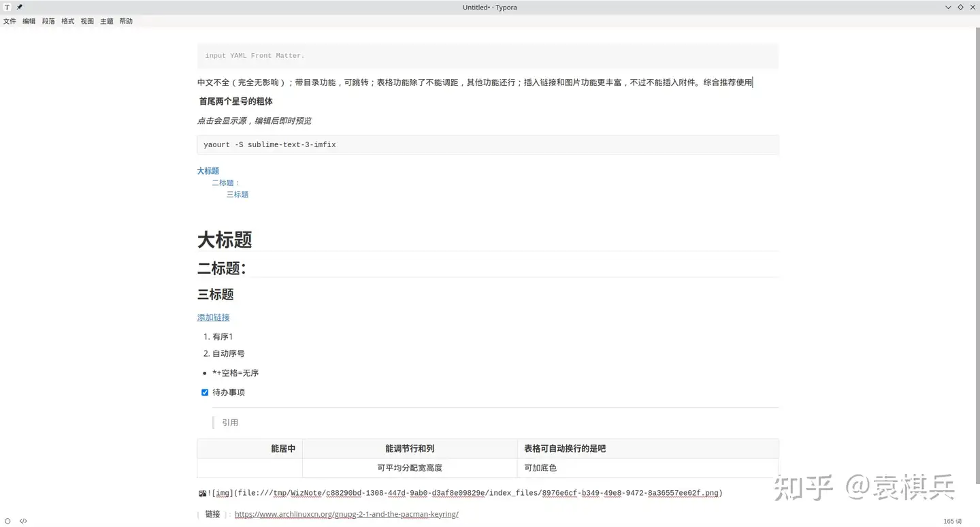Viewport: 980px width, 527px height.
Task: Uncheck the 待办事项 checkbox
Action: click(x=205, y=392)
